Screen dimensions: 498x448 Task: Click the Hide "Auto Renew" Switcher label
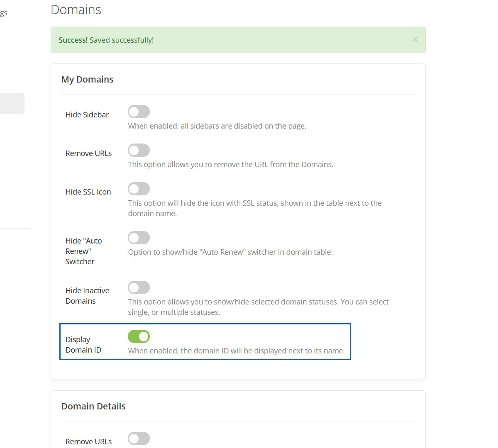[83, 251]
